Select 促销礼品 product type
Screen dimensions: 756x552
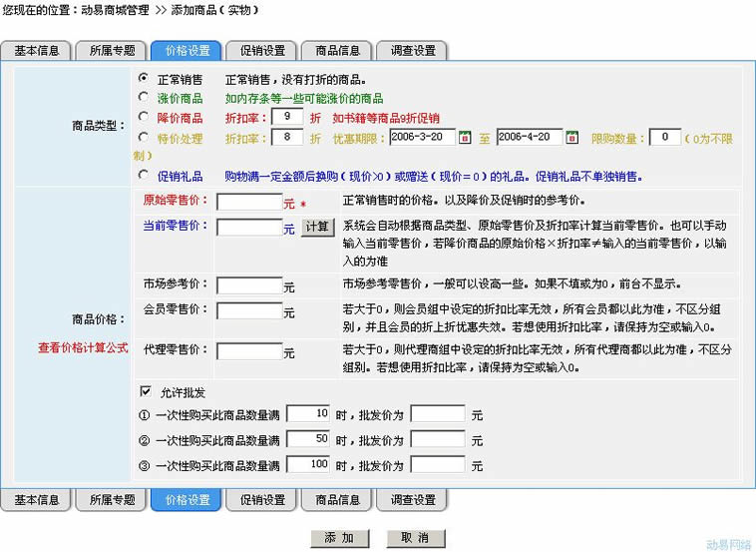tap(144, 175)
